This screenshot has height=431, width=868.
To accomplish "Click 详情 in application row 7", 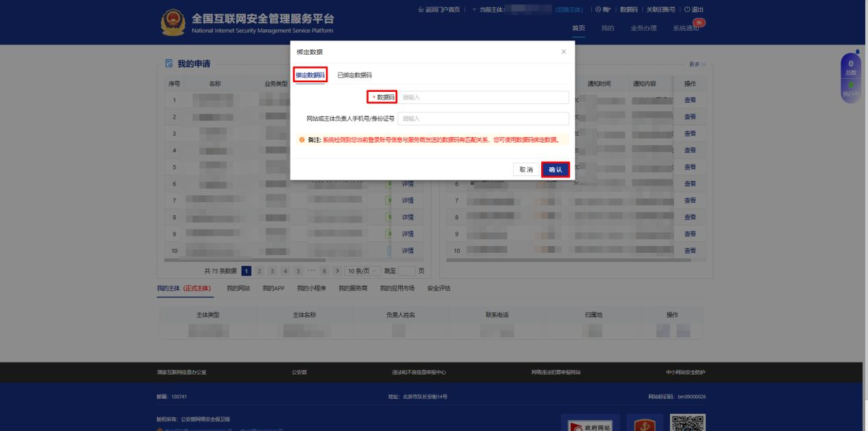I will coord(408,201).
